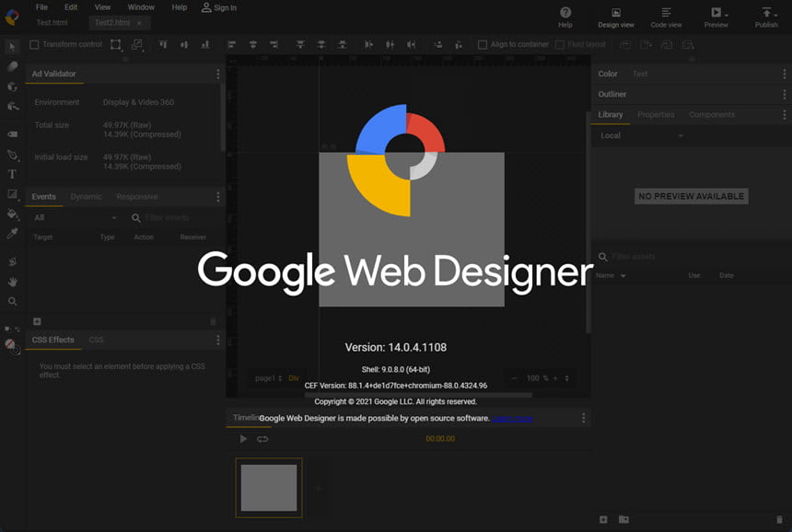Click the transform bounding box icon

pos(116,44)
